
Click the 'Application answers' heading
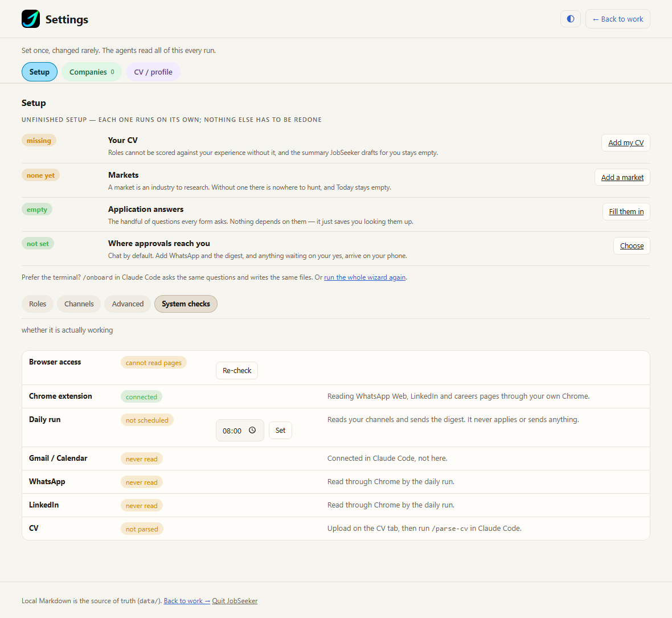click(146, 209)
